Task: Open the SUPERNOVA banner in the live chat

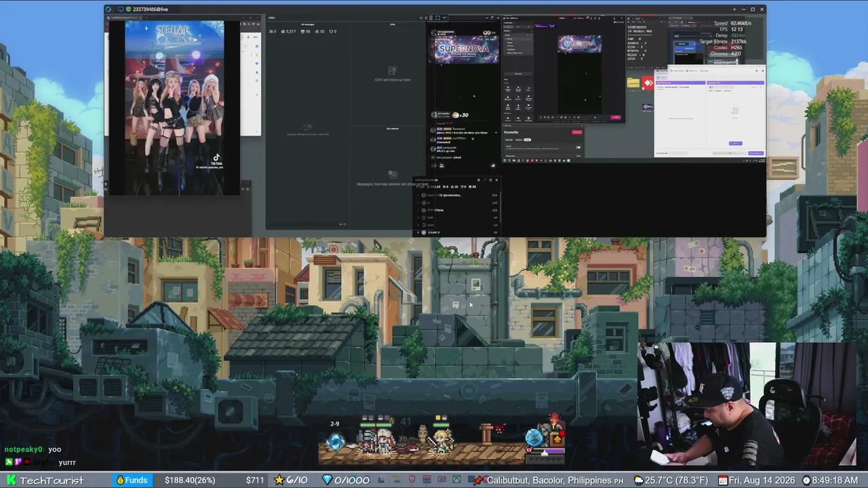Action: [462, 49]
